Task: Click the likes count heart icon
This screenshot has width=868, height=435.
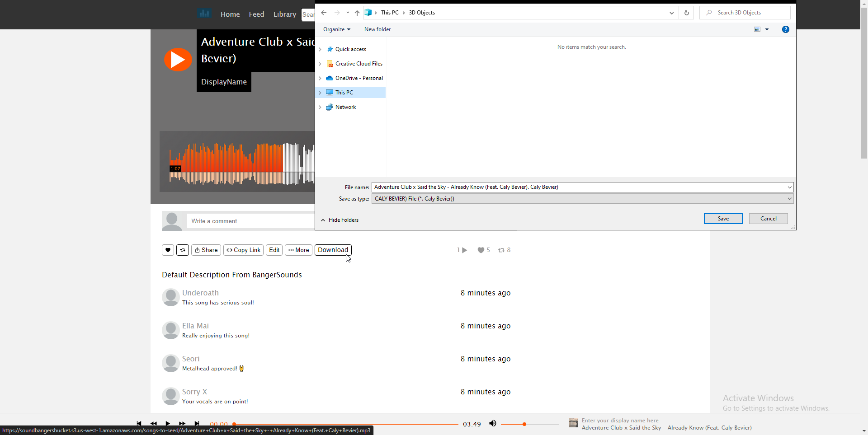Action: (481, 250)
